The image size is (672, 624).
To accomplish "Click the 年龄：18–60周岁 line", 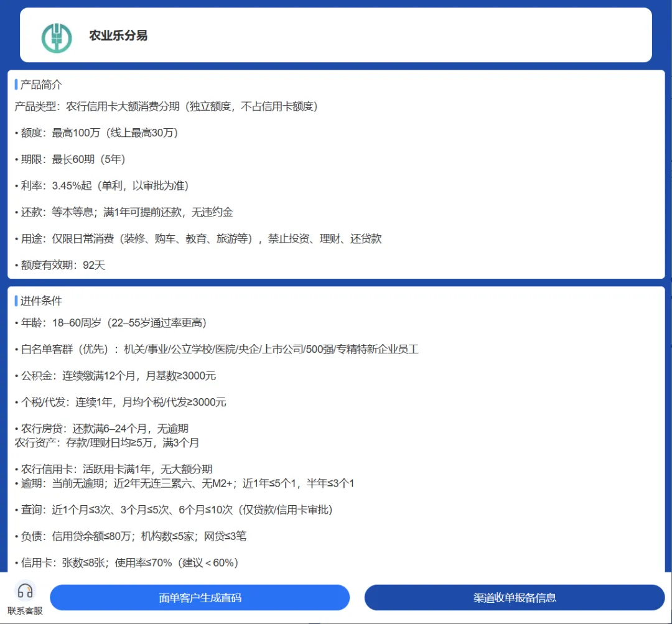I will 111,323.
